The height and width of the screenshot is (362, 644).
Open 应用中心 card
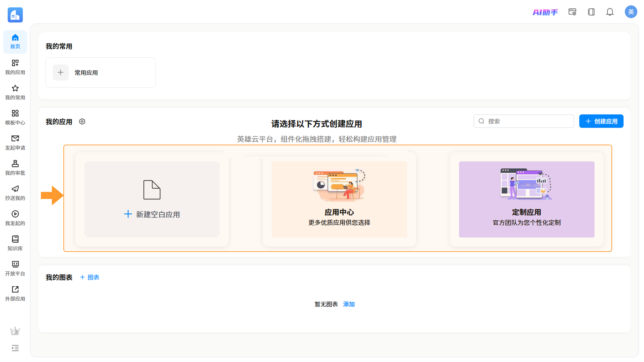click(x=339, y=199)
